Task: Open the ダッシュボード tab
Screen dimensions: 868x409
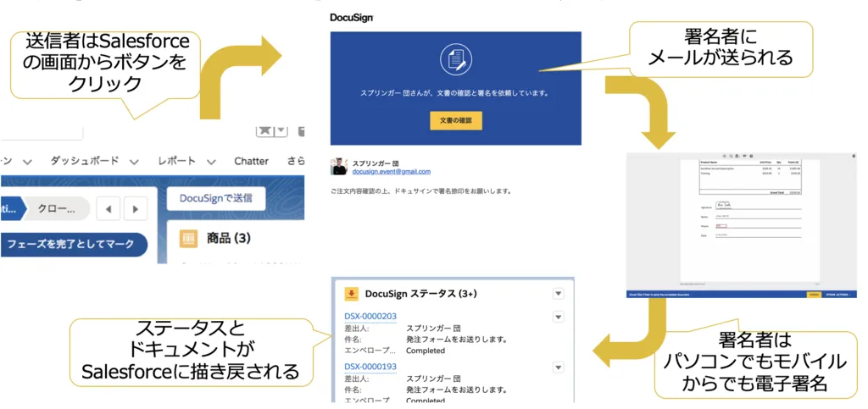Action: (x=84, y=161)
